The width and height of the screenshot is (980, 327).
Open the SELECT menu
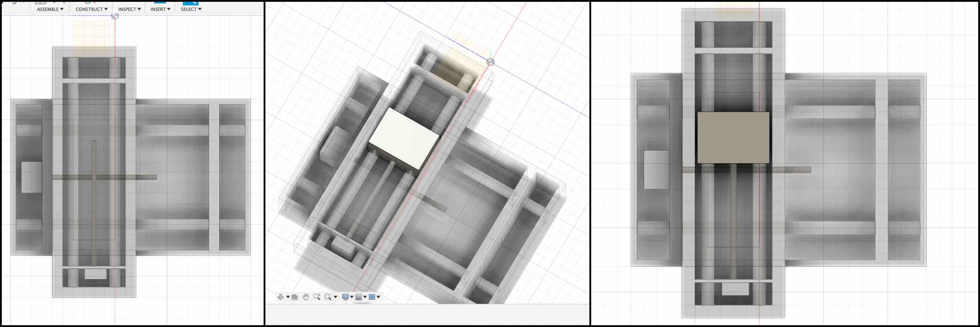tap(191, 9)
